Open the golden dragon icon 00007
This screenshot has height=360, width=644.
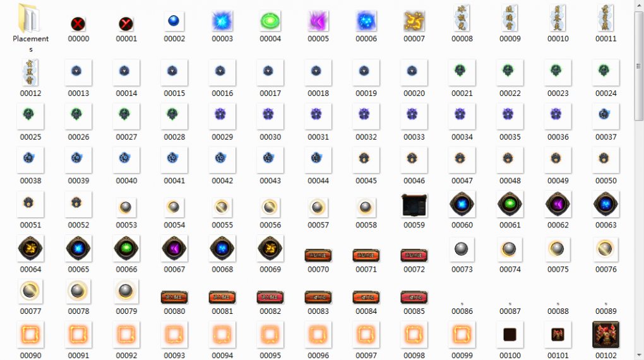point(414,21)
